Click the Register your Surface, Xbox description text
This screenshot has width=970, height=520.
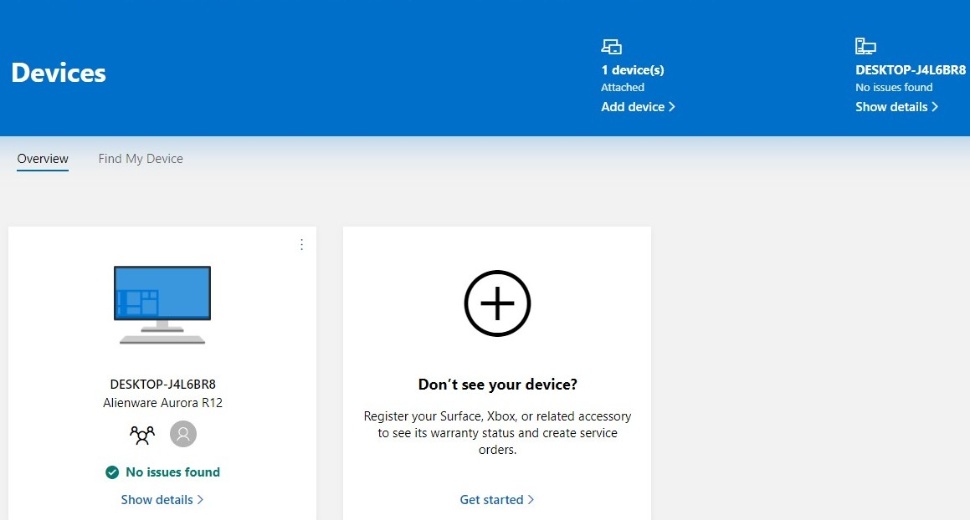tap(497, 433)
